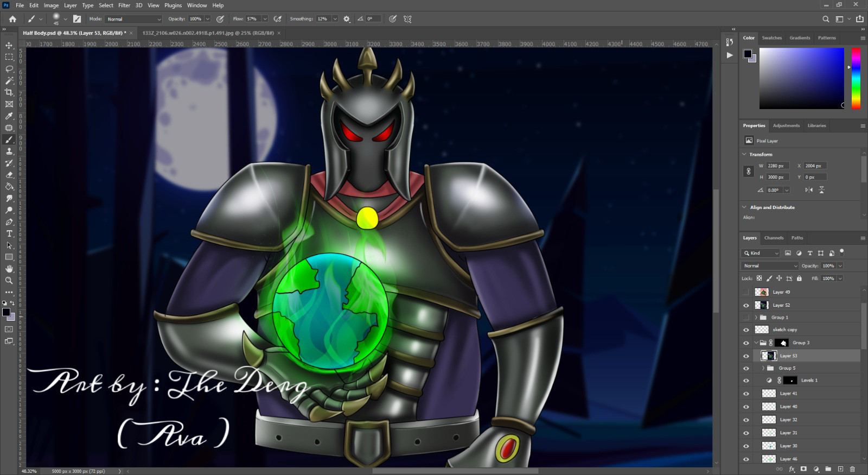Show Layer 49 by clicking visibility box
The height and width of the screenshot is (475, 868).
746,292
